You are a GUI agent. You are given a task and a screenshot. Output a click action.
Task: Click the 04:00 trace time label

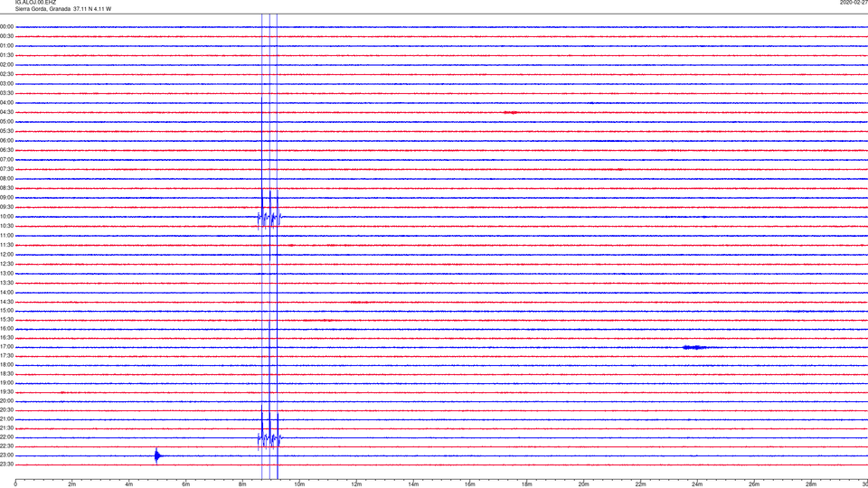pyautogui.click(x=6, y=103)
